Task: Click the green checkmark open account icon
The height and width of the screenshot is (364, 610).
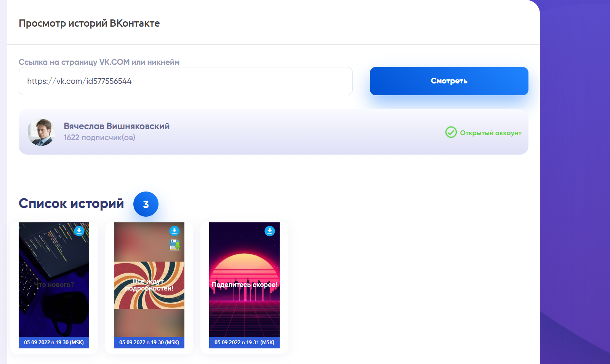Action: point(451,132)
